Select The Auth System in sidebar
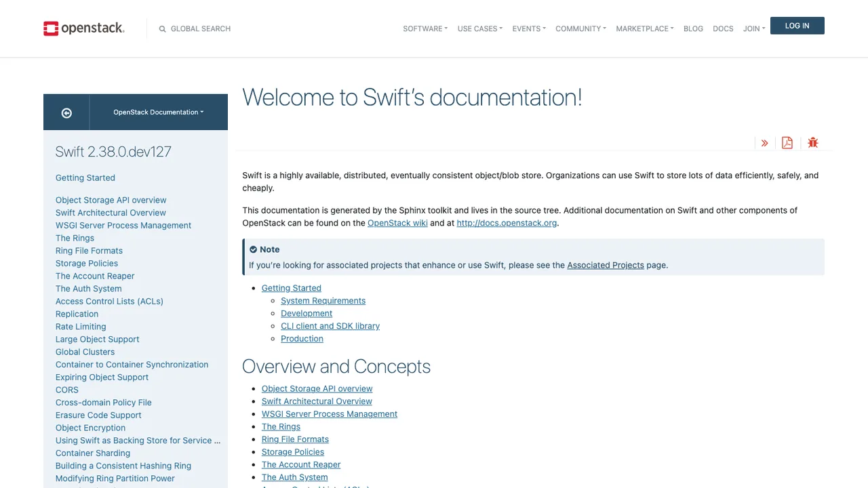The height and width of the screenshot is (488, 868). click(89, 289)
